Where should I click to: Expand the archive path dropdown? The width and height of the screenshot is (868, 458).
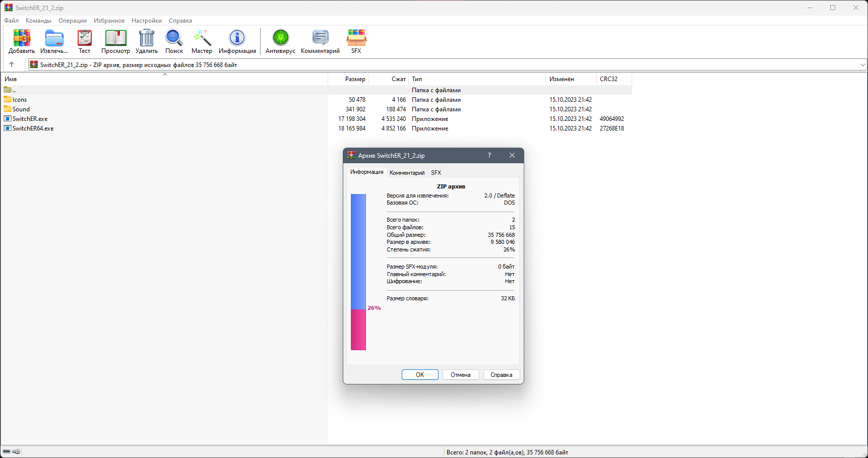pyautogui.click(x=862, y=64)
